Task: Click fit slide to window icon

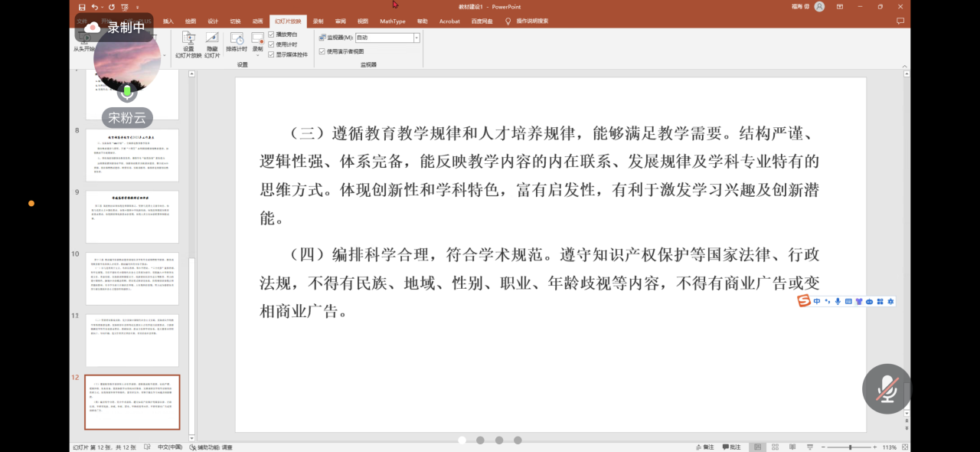Action: point(904,447)
